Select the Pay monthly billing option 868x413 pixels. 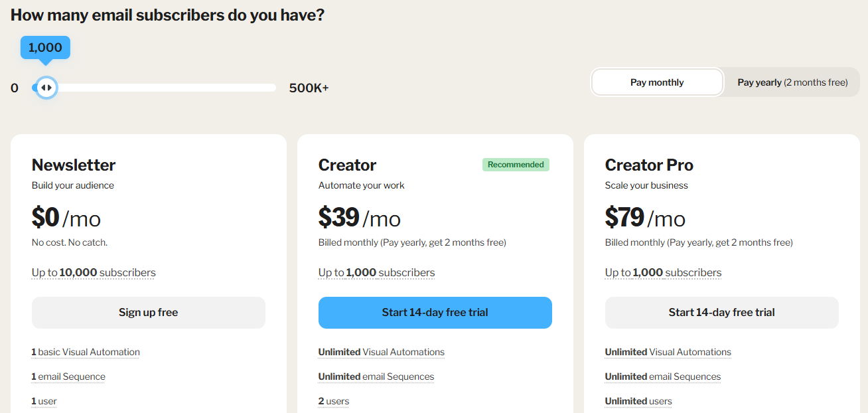pyautogui.click(x=656, y=83)
